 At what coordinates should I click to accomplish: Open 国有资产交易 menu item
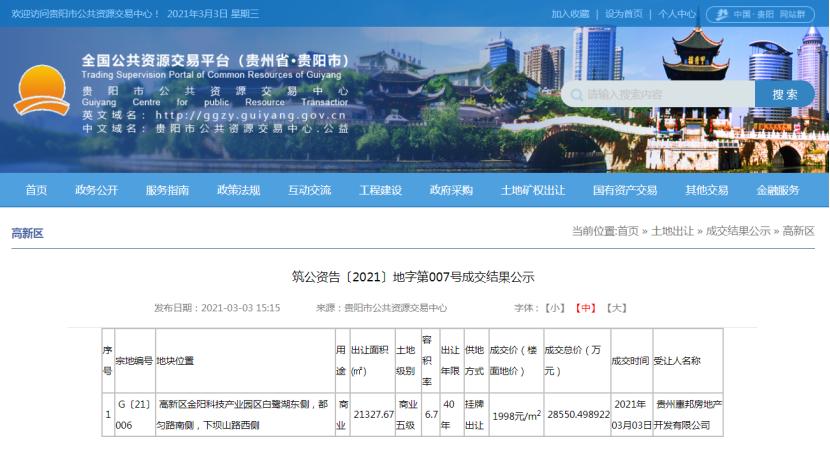coord(625,190)
